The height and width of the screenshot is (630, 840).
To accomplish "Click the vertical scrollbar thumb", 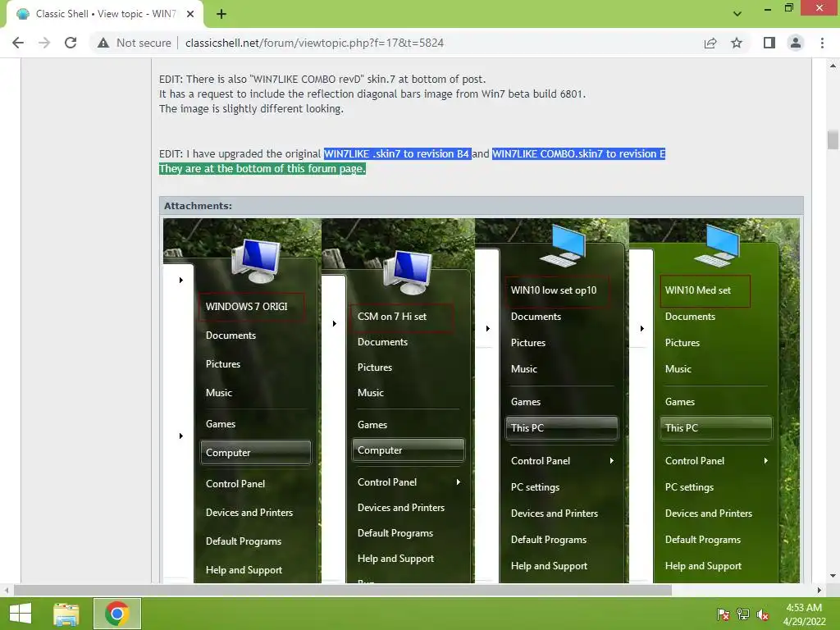I will tap(833, 139).
